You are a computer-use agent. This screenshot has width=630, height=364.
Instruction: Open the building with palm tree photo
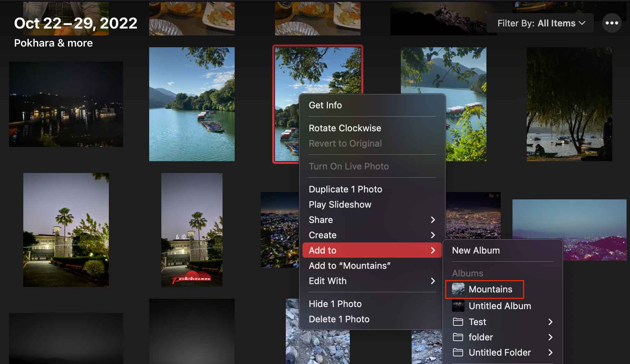(66, 230)
